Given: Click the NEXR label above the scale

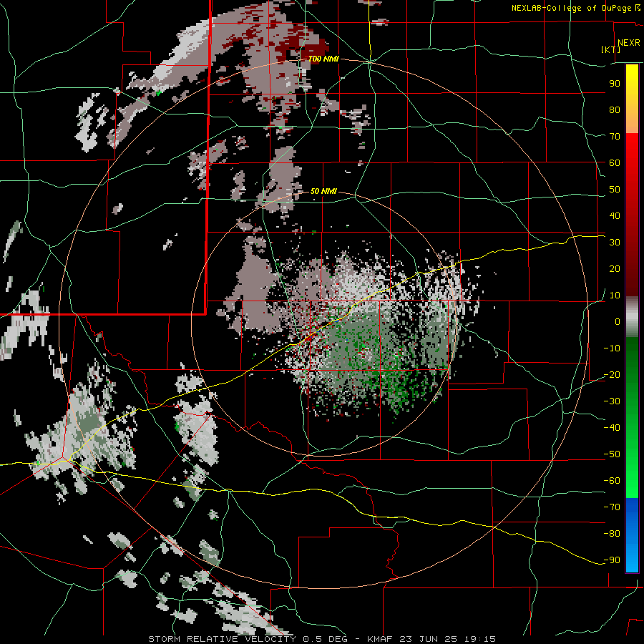Looking at the screenshot, I should (629, 43).
